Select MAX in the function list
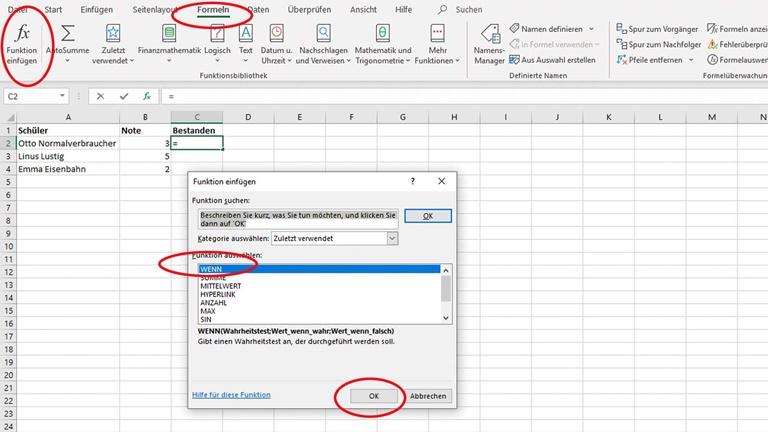The width and height of the screenshot is (768, 432). (319, 311)
